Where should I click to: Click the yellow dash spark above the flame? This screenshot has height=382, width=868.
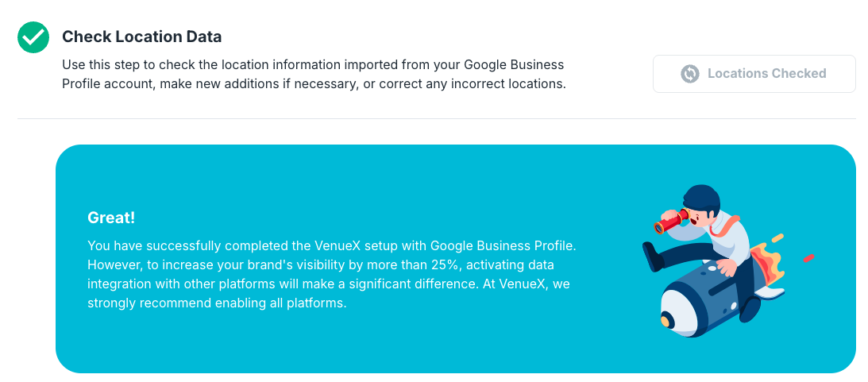[x=777, y=238]
